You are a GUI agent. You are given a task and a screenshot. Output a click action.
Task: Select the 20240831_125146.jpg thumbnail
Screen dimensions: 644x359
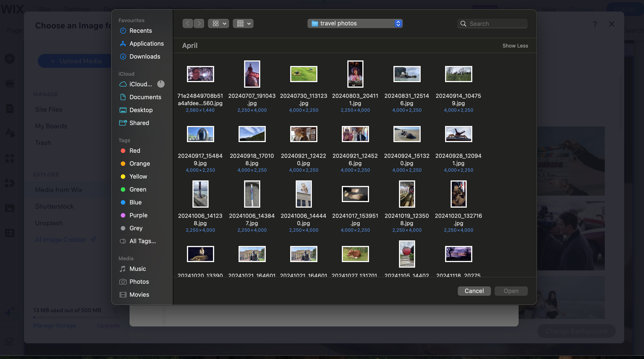[407, 74]
